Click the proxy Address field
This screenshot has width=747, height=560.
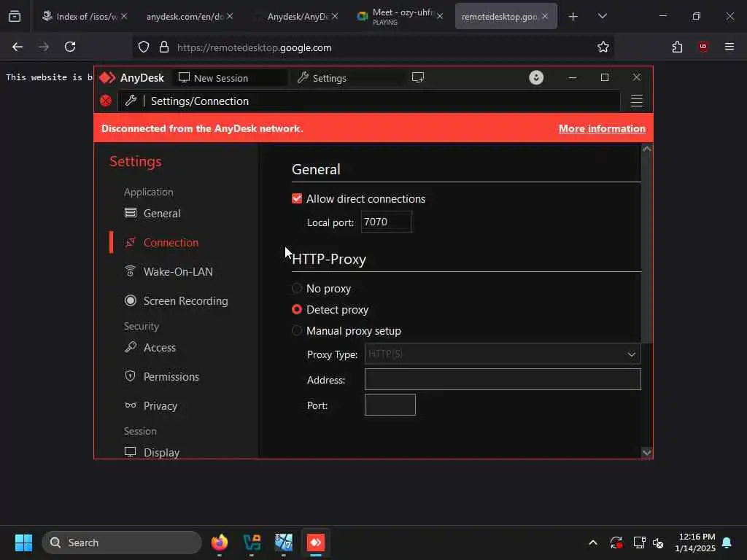pos(503,379)
